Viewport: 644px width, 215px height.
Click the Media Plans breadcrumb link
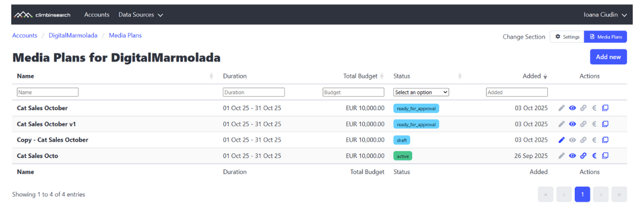tap(125, 35)
